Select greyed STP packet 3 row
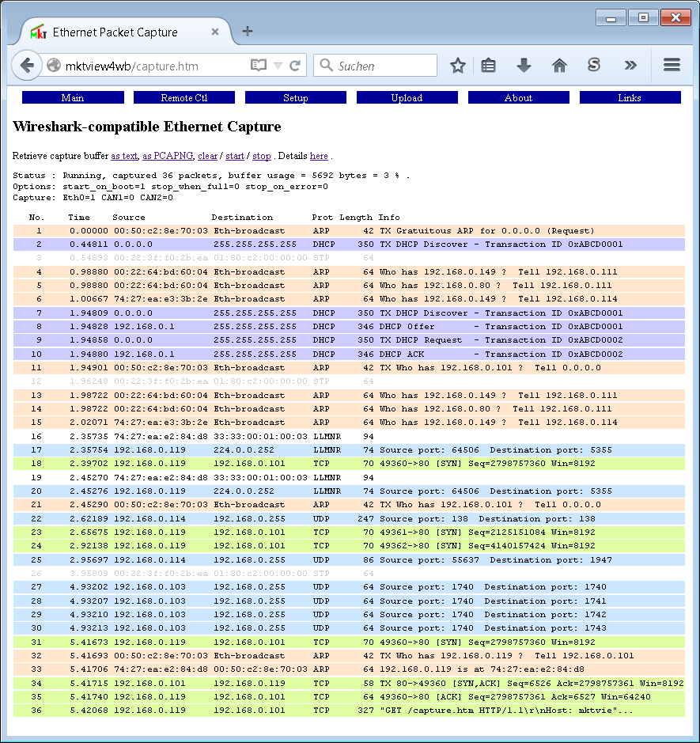The height and width of the screenshot is (743, 700). pyautogui.click(x=349, y=258)
